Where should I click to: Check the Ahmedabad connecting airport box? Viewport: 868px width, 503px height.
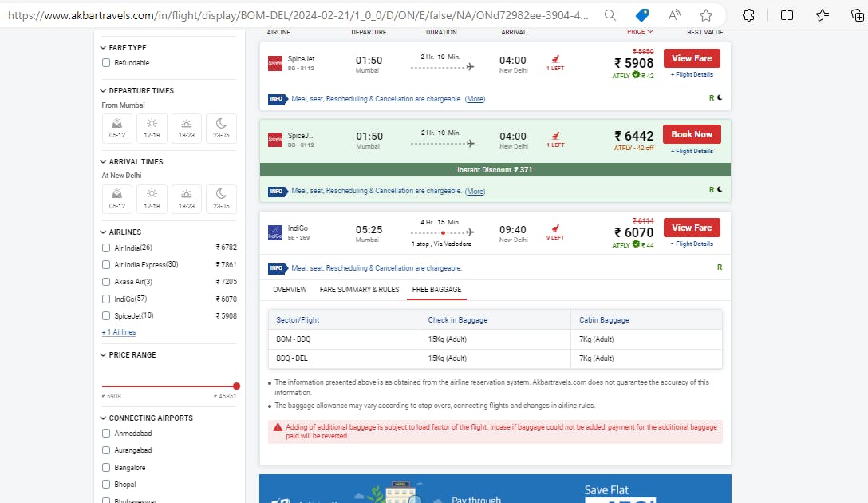106,434
